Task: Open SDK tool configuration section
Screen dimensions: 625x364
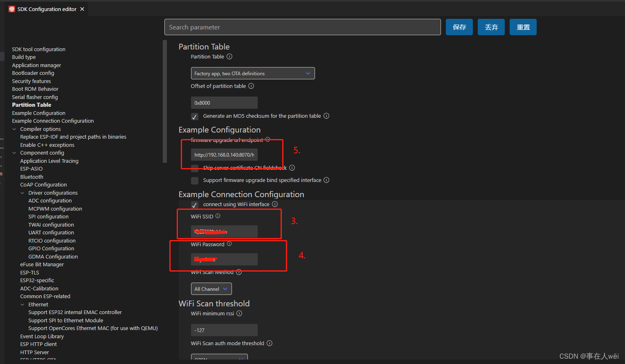Action: point(38,49)
